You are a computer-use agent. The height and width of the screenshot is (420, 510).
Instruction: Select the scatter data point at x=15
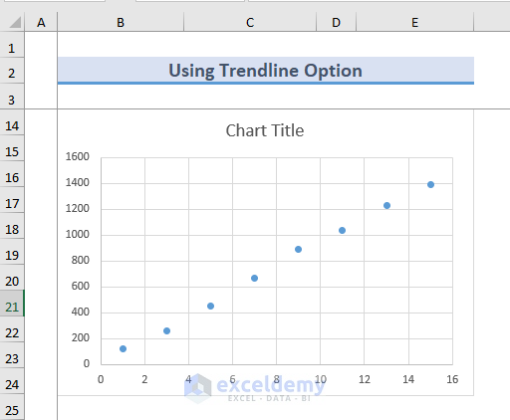point(430,184)
